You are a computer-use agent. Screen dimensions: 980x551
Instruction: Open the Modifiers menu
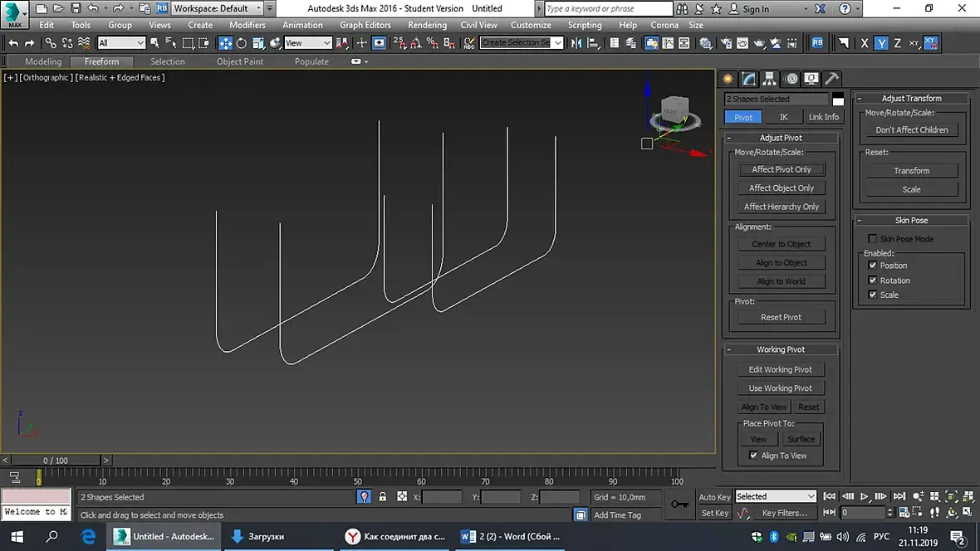[247, 25]
